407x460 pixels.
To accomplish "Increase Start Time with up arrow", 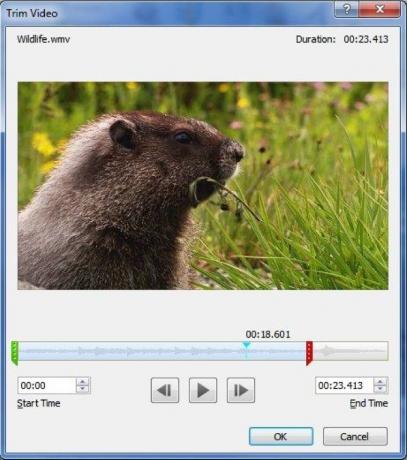I will (82, 381).
